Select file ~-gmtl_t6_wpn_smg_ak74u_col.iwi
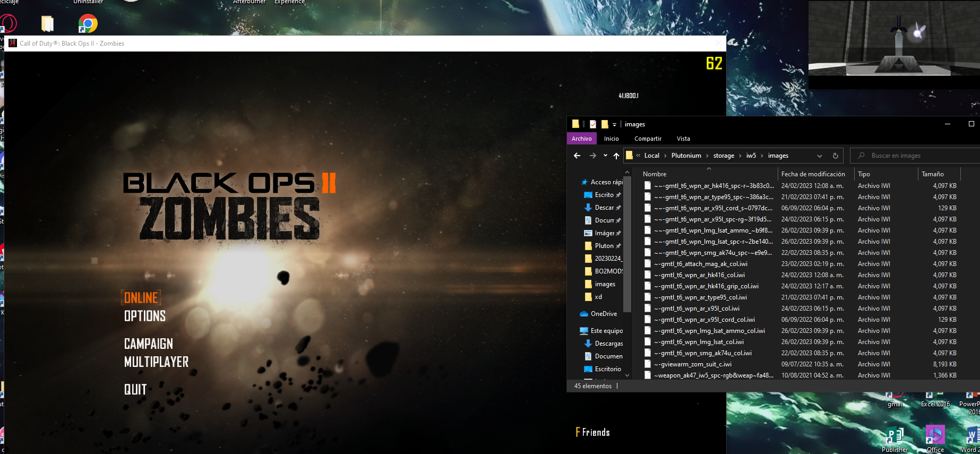This screenshot has width=980, height=454. click(x=703, y=353)
